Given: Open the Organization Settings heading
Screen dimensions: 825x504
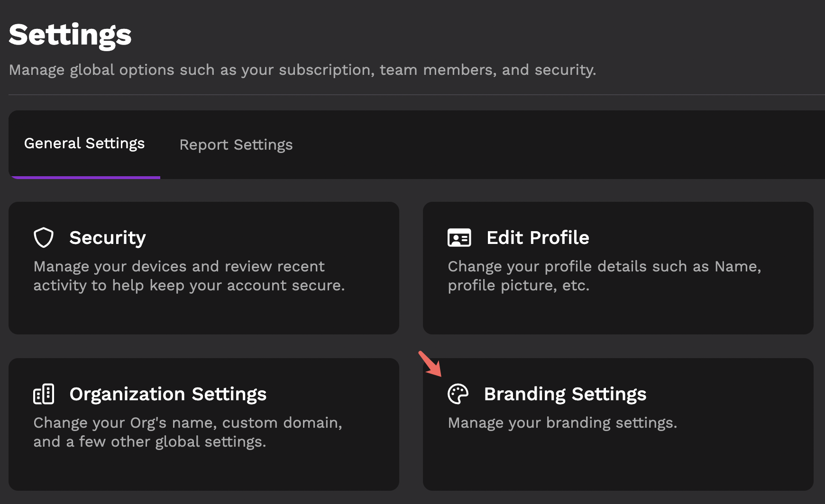Looking at the screenshot, I should tap(168, 394).
